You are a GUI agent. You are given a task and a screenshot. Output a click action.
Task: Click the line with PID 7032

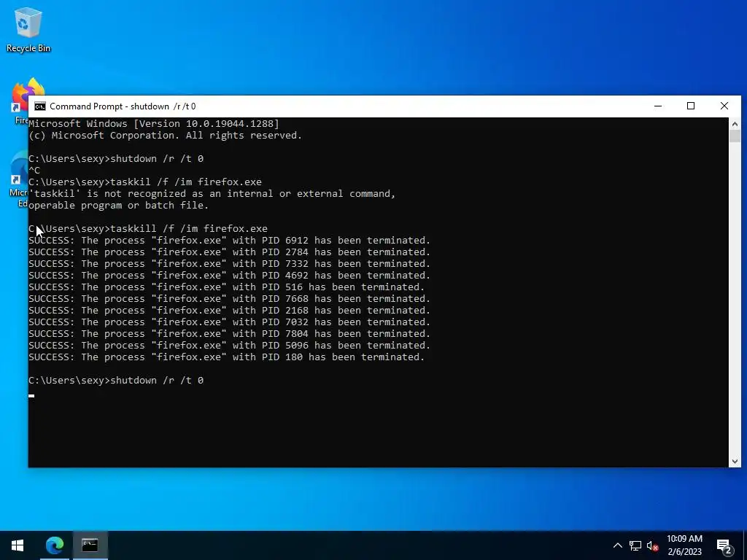tap(229, 322)
